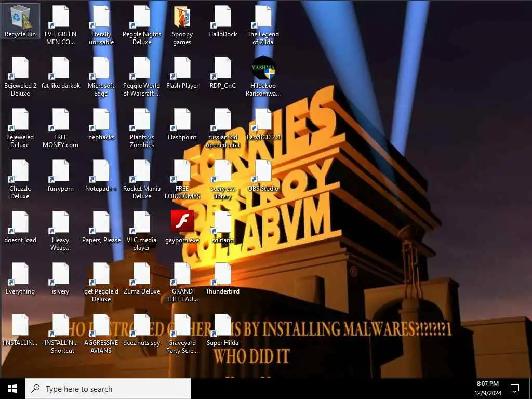Select the Papers, Please shortcut
The width and height of the screenshot is (532, 399).
coord(101,228)
